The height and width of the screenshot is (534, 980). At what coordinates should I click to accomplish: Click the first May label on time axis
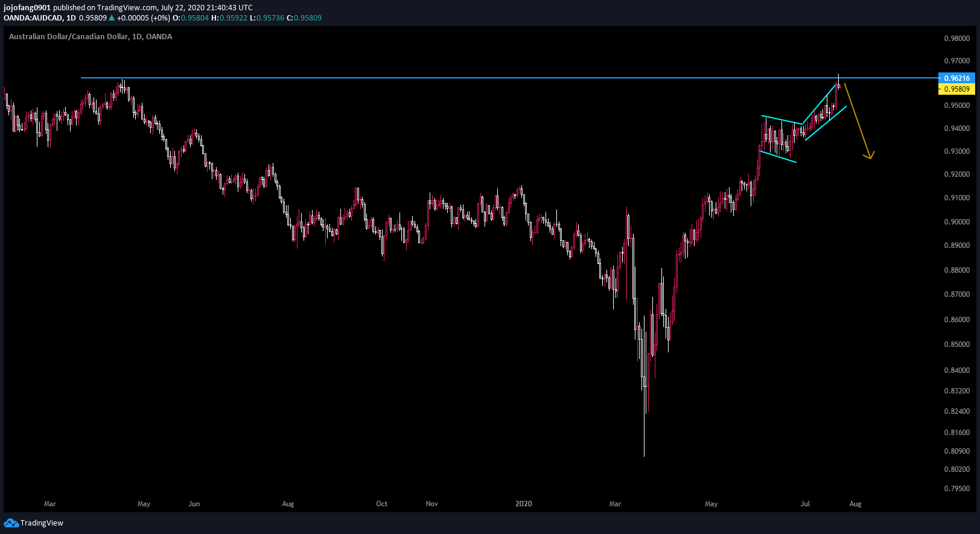[144, 504]
